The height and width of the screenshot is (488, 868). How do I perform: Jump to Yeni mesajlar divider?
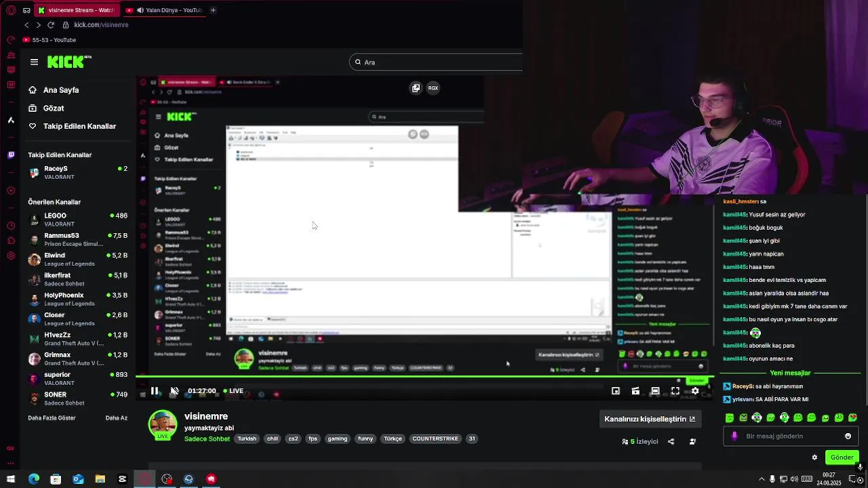coord(790,373)
